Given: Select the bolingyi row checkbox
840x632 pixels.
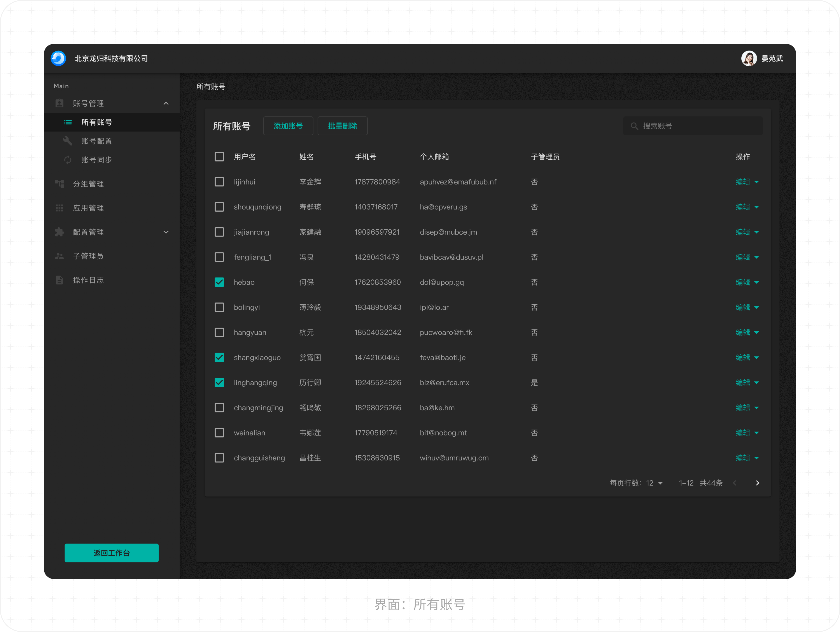Looking at the screenshot, I should coord(219,307).
